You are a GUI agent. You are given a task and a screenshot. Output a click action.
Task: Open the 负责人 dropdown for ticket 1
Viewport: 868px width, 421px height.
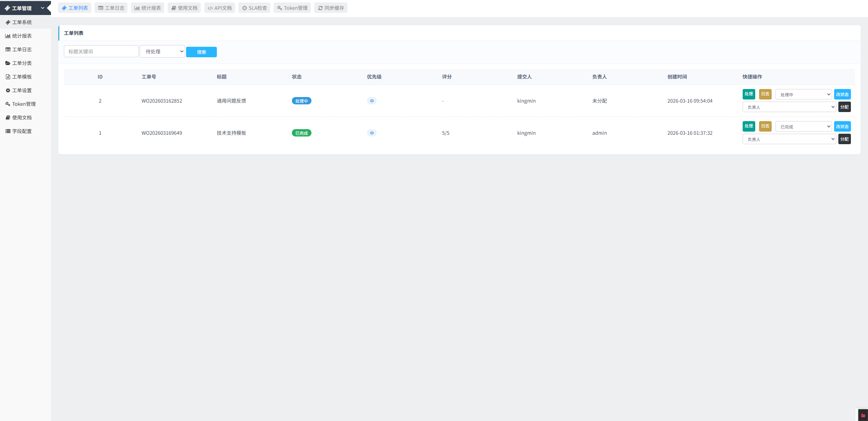(x=789, y=139)
